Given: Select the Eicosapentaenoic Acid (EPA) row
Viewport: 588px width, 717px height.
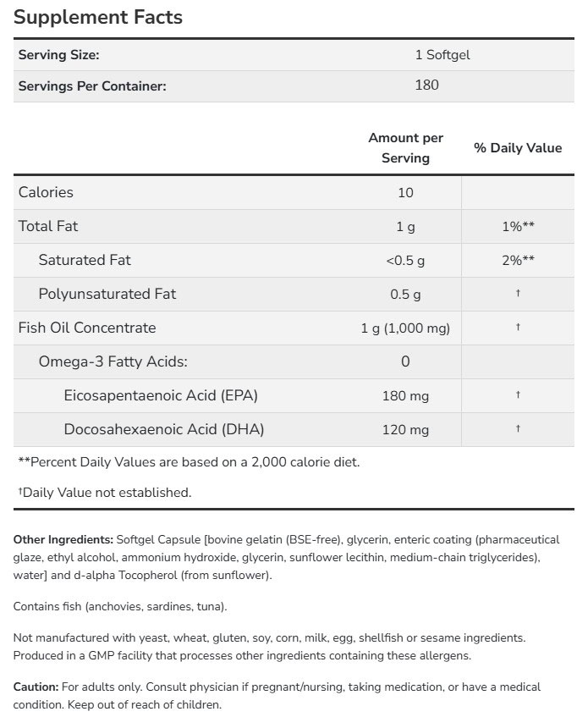Looking at the screenshot, I should pyautogui.click(x=161, y=395).
